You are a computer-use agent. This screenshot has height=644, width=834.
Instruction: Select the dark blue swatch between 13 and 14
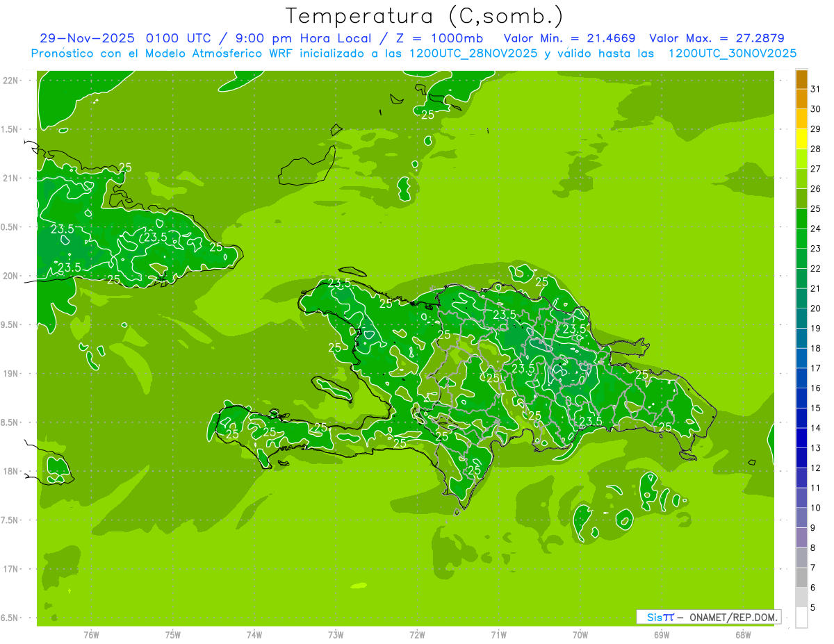[801, 438]
